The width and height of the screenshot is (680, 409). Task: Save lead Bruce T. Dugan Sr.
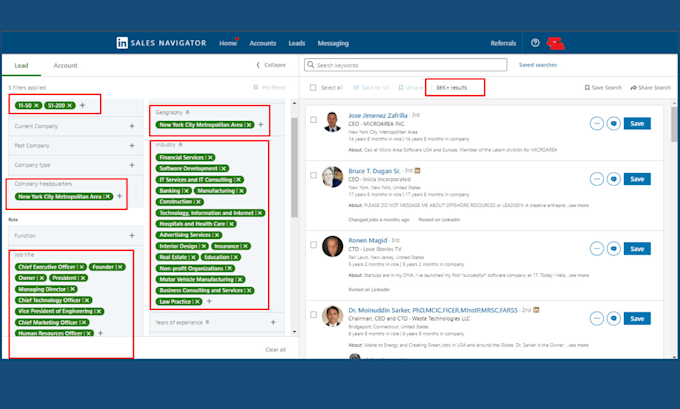[x=637, y=179]
